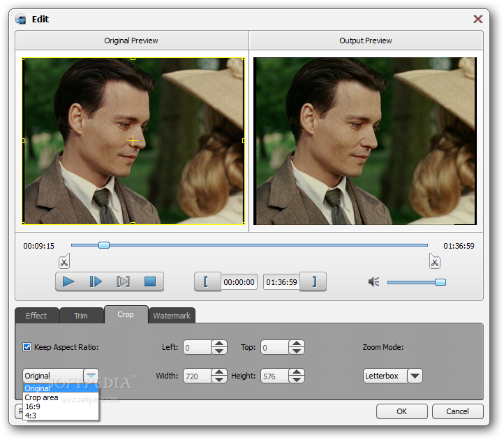Collapse the aspect ratio dropdown arrow
504x440 pixels.
[91, 376]
